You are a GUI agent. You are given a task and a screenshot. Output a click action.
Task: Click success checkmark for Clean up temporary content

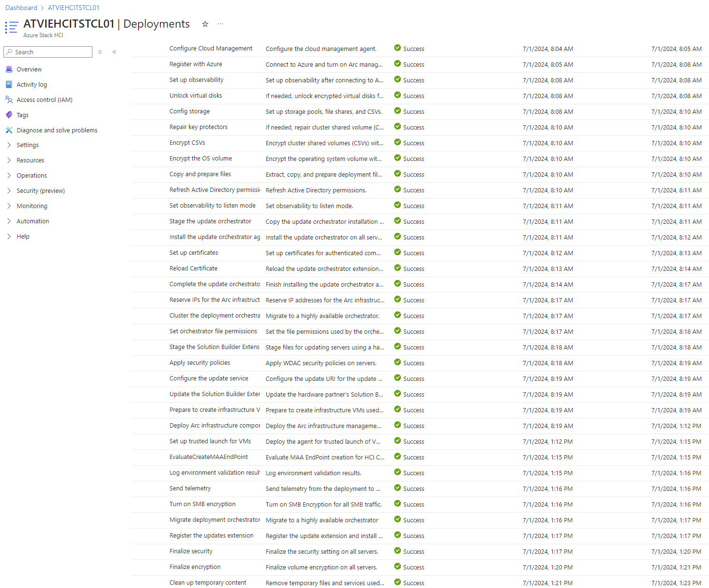click(x=398, y=582)
